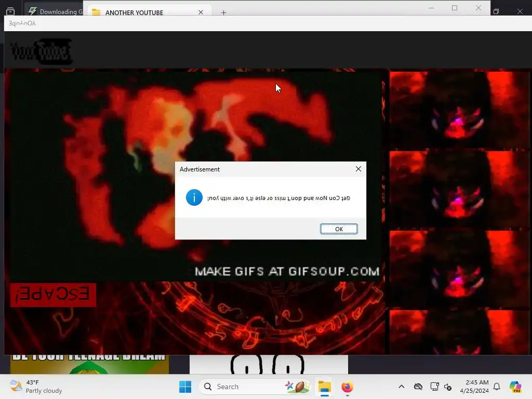Click the search highlights icon in search box
This screenshot has width=532, height=399.
[297, 387]
